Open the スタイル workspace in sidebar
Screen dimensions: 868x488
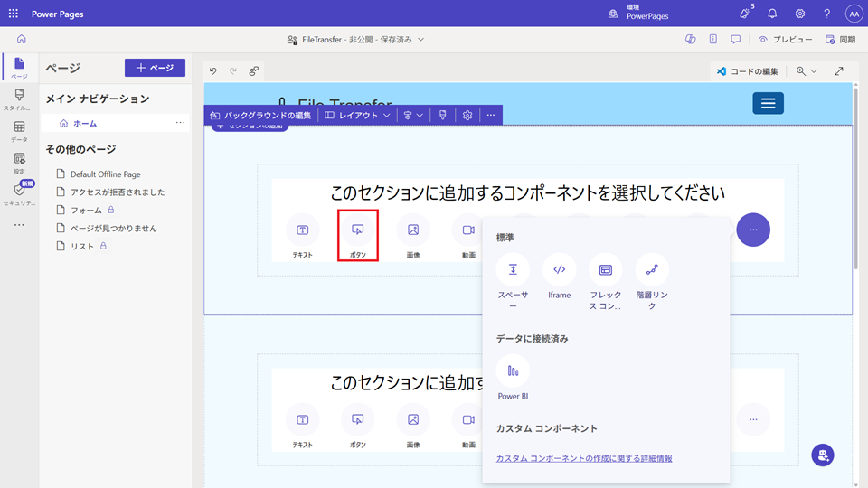(x=19, y=99)
